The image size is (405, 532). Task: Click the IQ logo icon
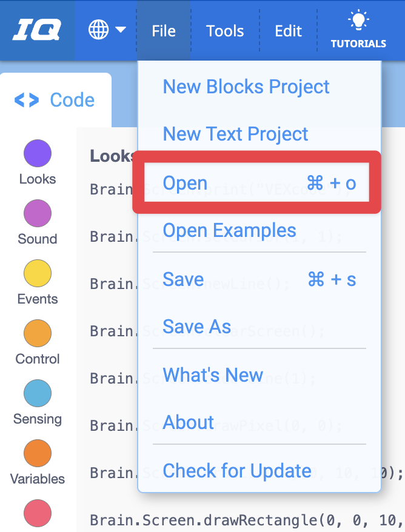[x=36, y=30]
